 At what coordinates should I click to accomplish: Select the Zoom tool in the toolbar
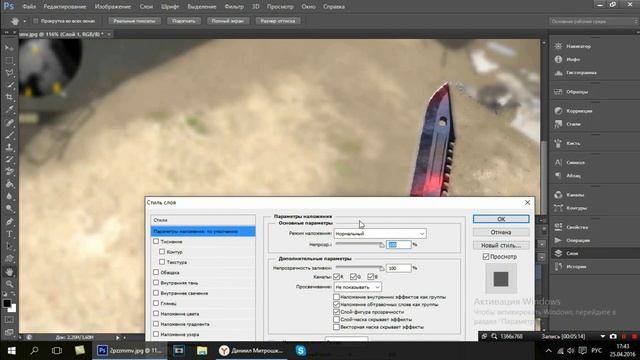pos(9,284)
